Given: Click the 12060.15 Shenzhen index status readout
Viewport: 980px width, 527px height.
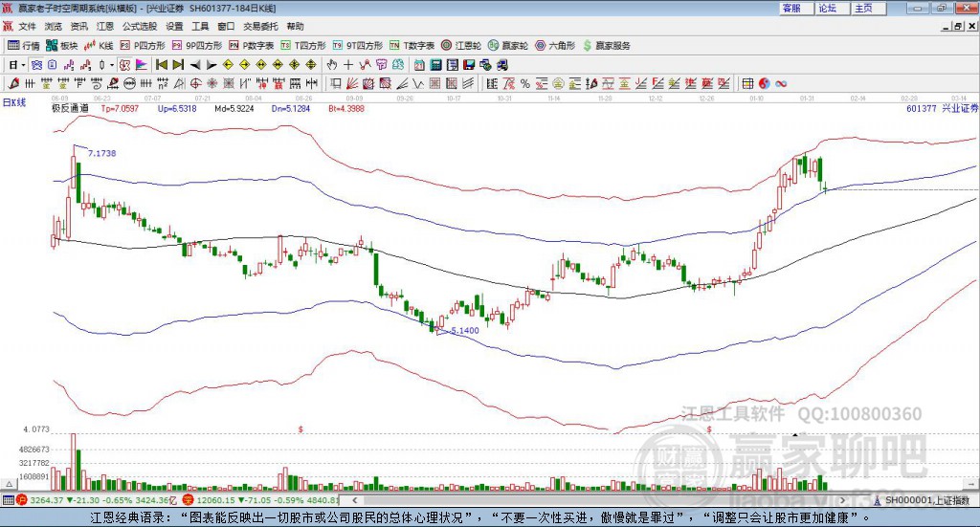Looking at the screenshot, I should click(x=217, y=500).
